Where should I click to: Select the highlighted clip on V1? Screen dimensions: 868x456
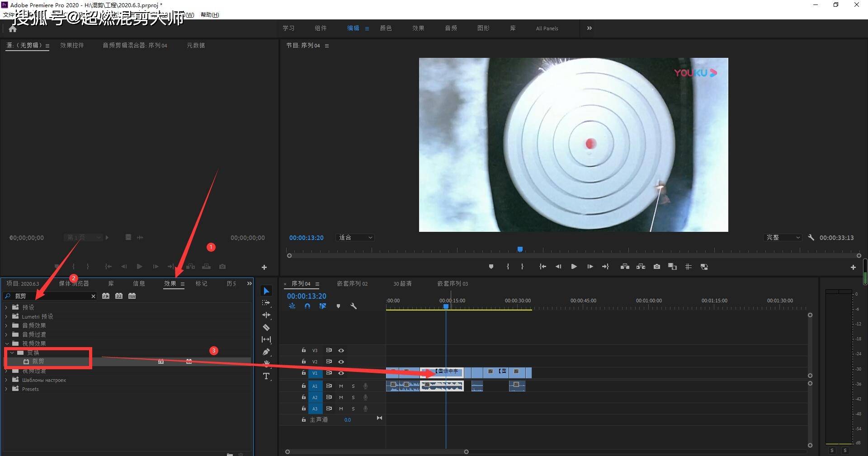[442, 372]
